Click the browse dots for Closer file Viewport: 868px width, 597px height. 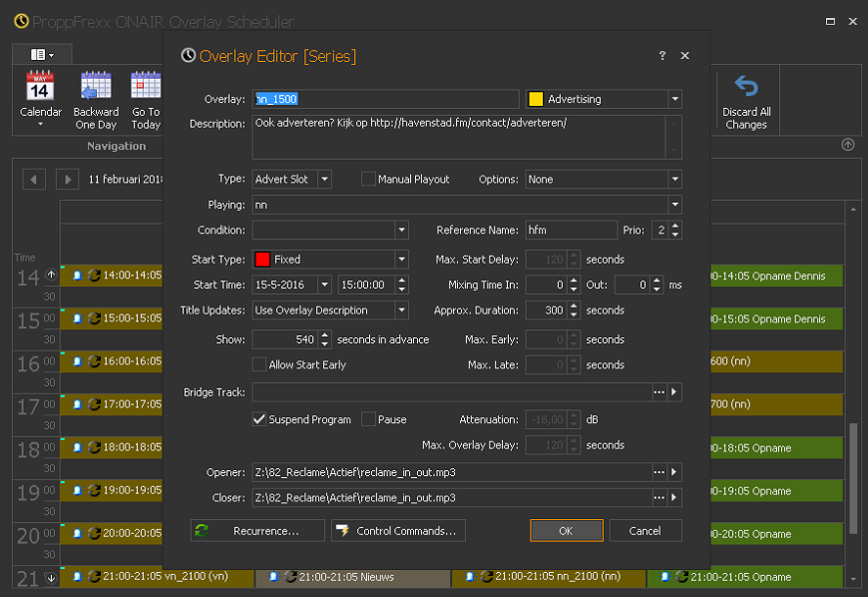click(x=658, y=497)
